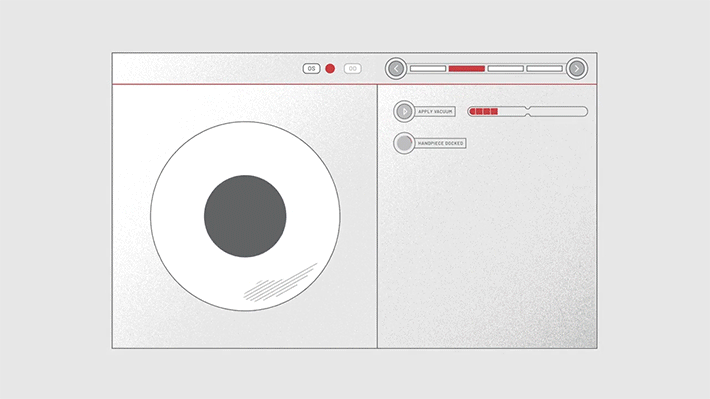The height and width of the screenshot is (399, 710).
Task: Click the right arrow next step button
Action: click(576, 69)
